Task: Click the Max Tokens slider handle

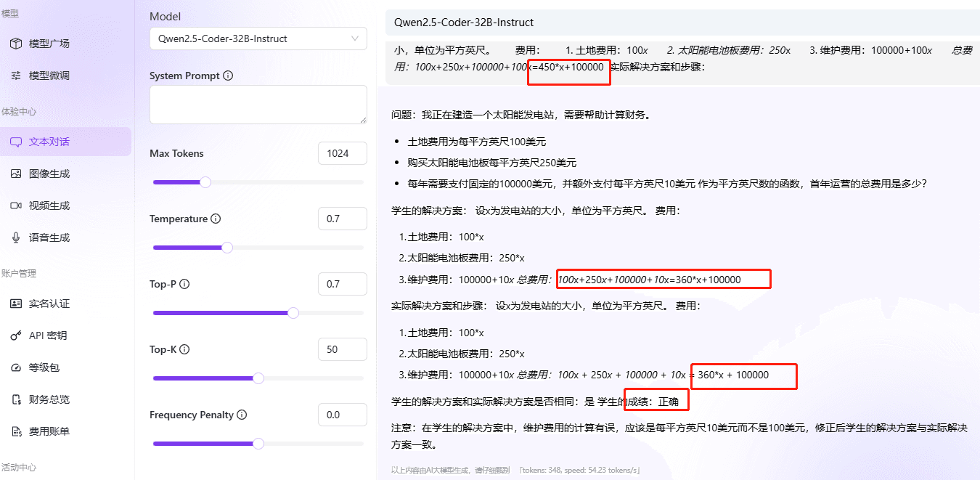Action: point(205,182)
